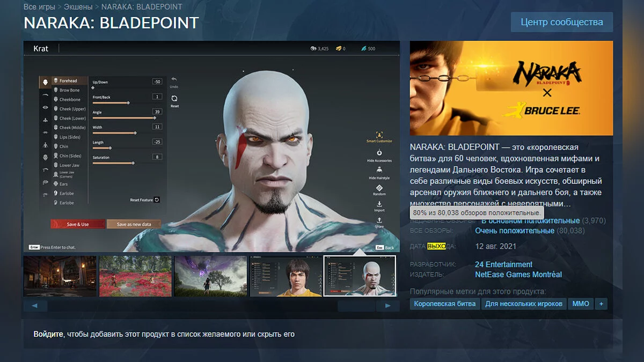644x362 pixels.
Task: Click the head icon beside Brow Bone
Action: pyautogui.click(x=56, y=90)
